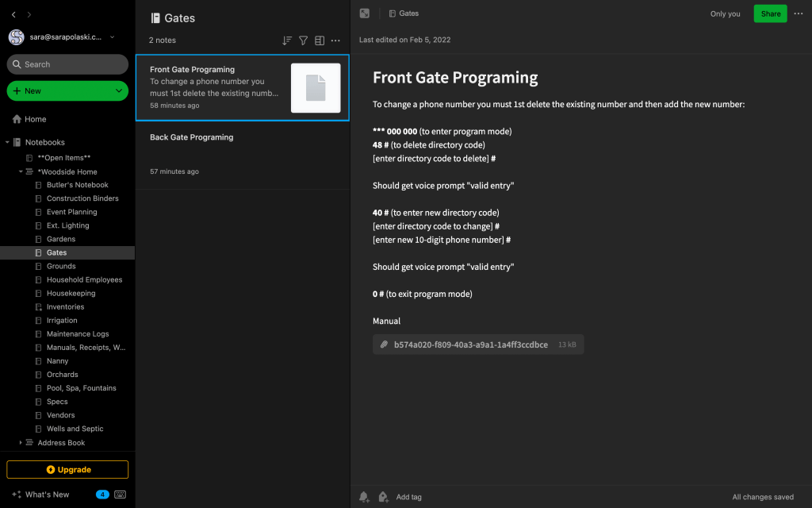812x508 pixels.
Task: Open the Irrigation notebook
Action: [x=62, y=321]
